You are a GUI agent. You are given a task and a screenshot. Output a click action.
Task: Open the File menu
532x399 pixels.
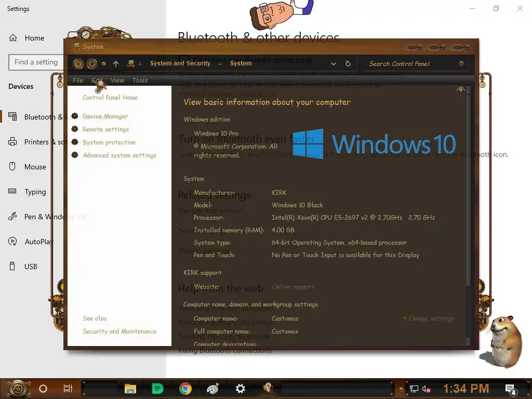(x=78, y=81)
